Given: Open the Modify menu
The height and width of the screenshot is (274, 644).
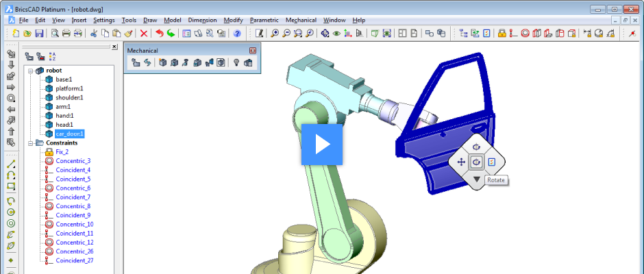Looking at the screenshot, I should point(234,20).
